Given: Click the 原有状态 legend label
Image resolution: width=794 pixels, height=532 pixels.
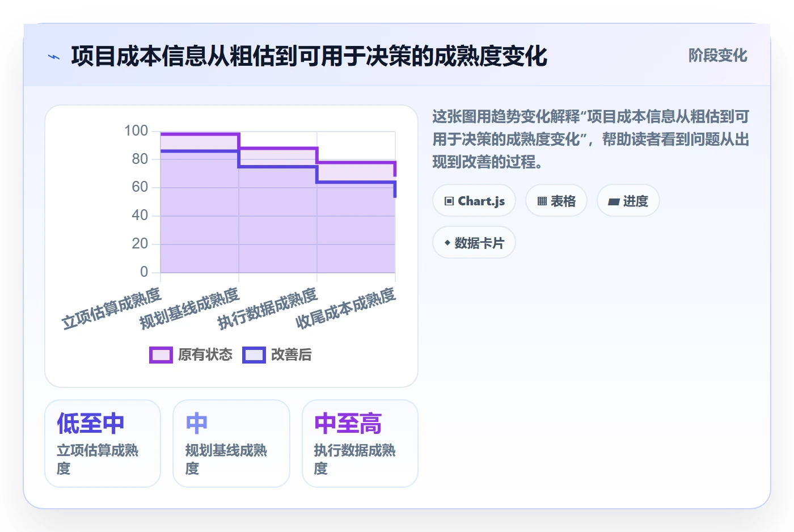Looking at the screenshot, I should [205, 355].
